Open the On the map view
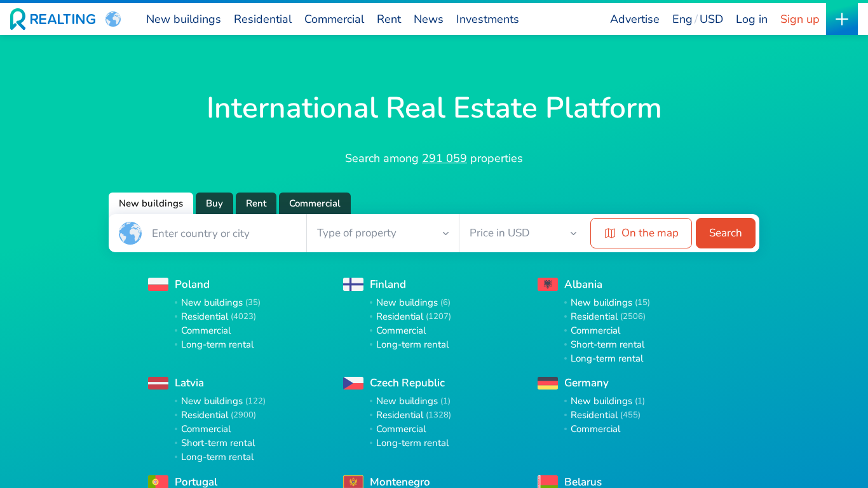Viewport: 868px width, 488px height. click(x=641, y=233)
